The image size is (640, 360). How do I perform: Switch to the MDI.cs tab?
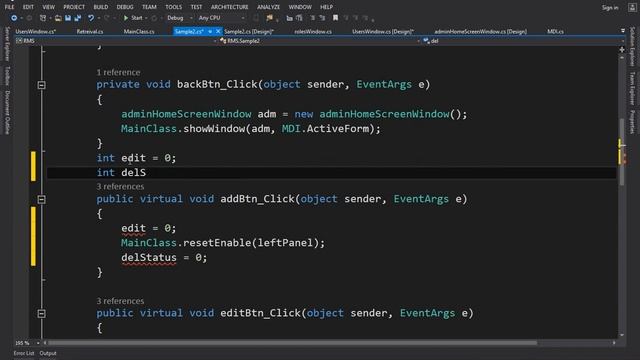pos(555,31)
